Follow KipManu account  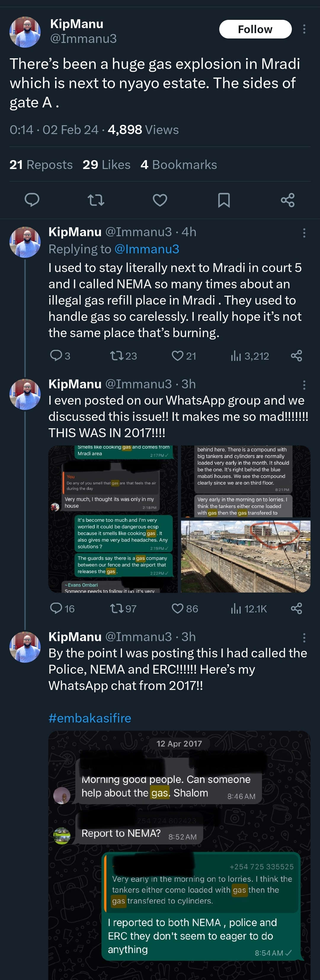(x=255, y=29)
